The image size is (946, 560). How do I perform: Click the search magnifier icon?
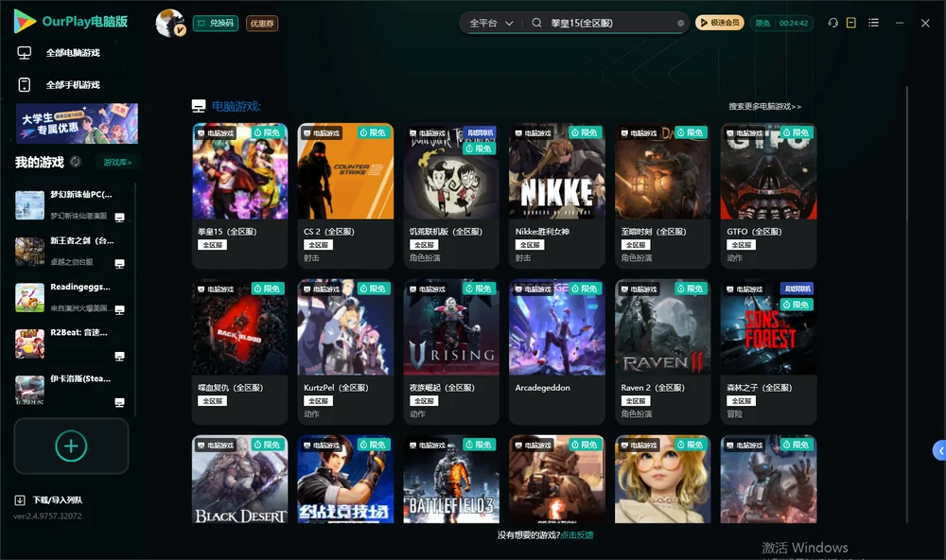(536, 23)
